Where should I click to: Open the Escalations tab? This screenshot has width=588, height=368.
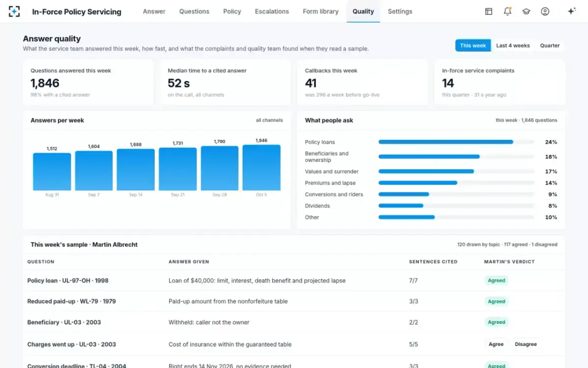(272, 11)
